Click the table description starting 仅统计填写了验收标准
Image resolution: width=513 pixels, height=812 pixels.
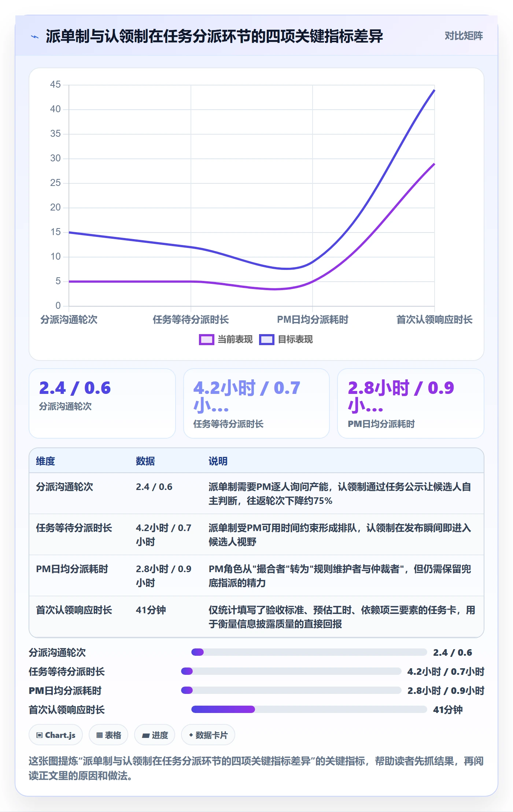(342, 617)
